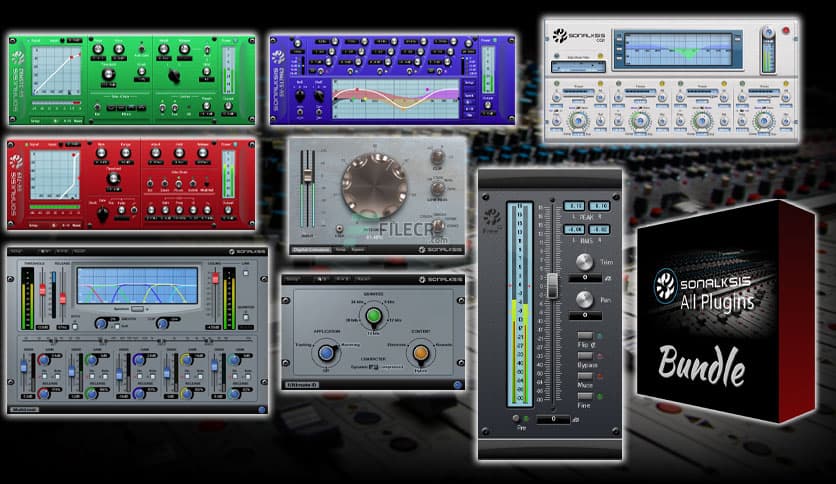Click the Clip knob under the multiband graph
This screenshot has height=484, width=836.
click(x=163, y=323)
